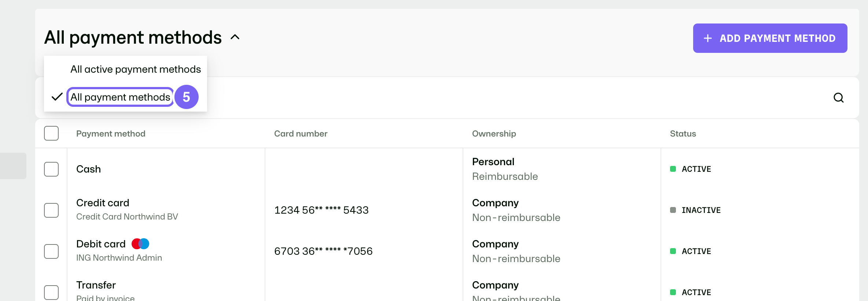Click Credit Card Northwind BV subtitle
This screenshot has width=868, height=301.
pyautogui.click(x=127, y=217)
